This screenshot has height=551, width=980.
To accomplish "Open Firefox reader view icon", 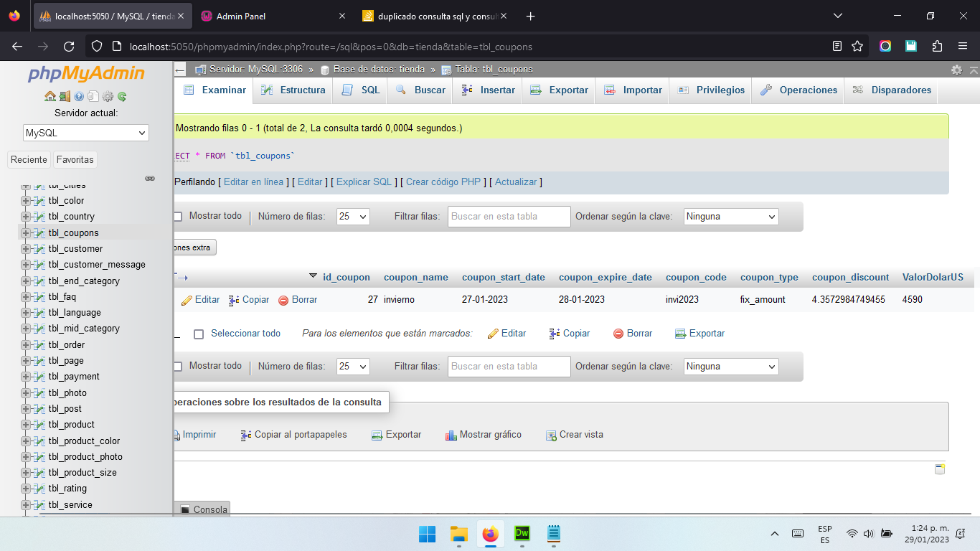I will pyautogui.click(x=837, y=46).
